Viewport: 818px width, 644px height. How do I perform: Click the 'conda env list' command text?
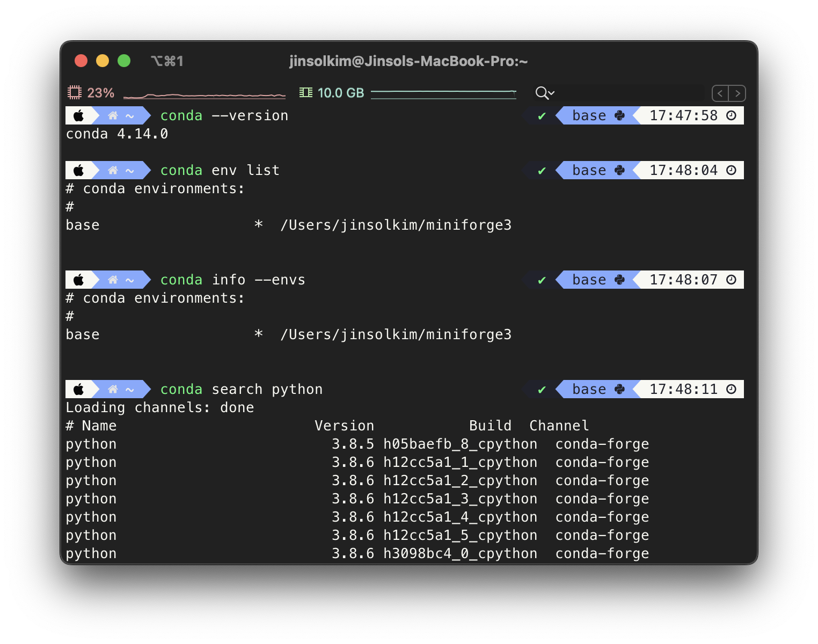220,170
